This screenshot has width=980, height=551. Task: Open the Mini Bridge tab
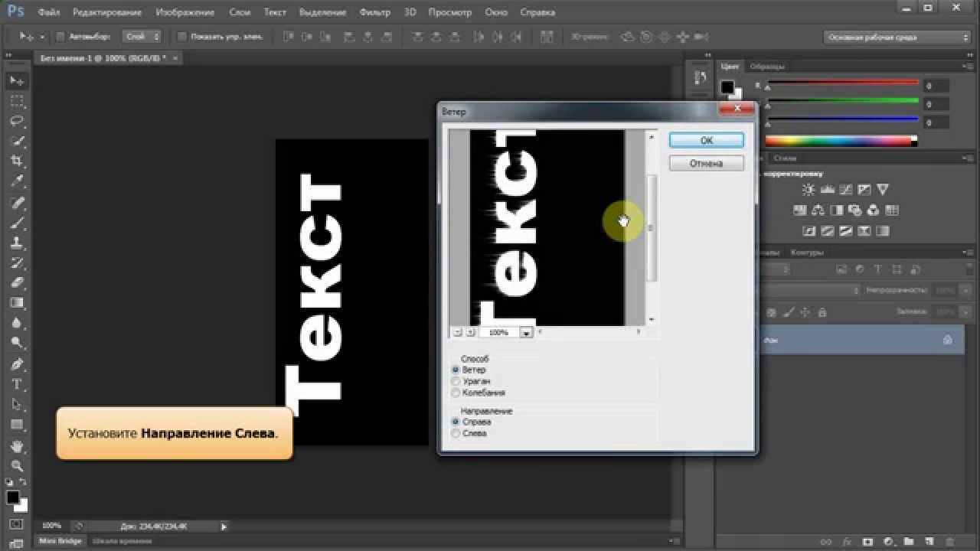pos(60,541)
